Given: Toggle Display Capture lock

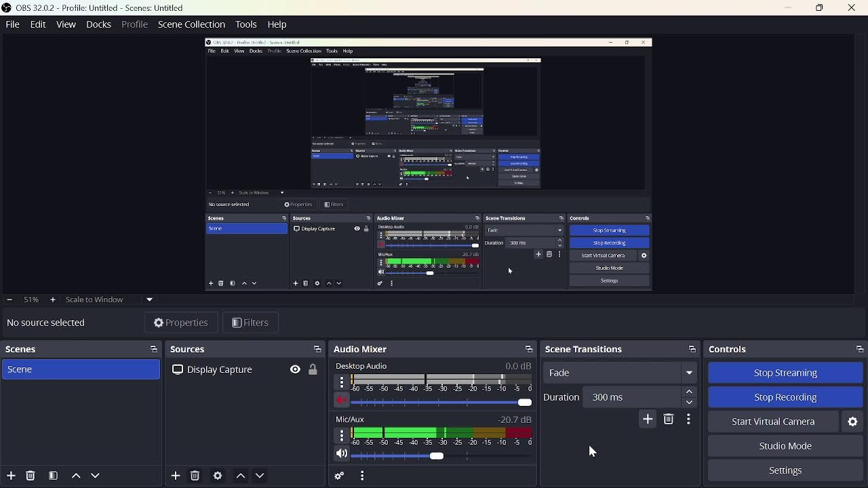Looking at the screenshot, I should [313, 370].
